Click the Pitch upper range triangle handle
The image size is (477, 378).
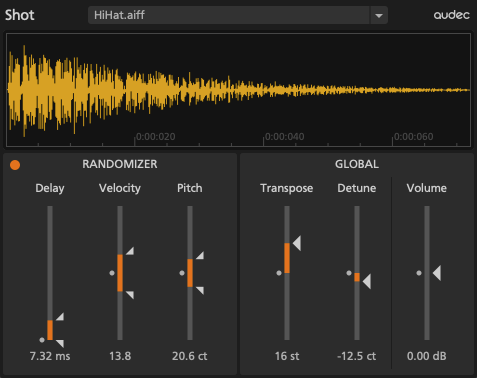coord(200,256)
